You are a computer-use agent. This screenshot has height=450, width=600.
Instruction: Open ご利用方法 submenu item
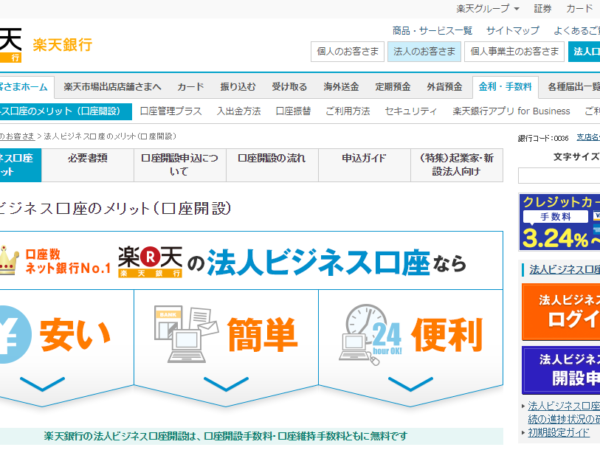pos(347,111)
